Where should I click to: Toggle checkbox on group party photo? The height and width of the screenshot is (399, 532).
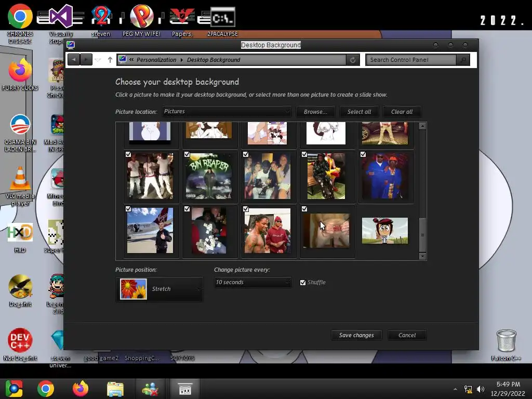pos(246,154)
